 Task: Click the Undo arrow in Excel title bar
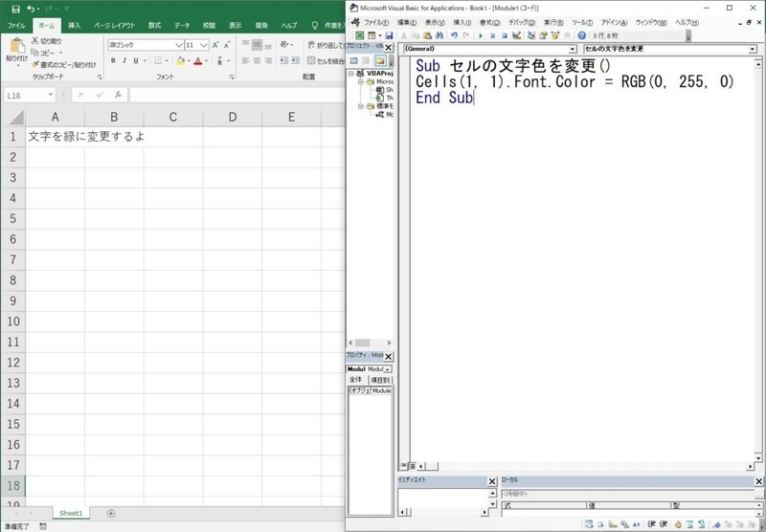32,9
